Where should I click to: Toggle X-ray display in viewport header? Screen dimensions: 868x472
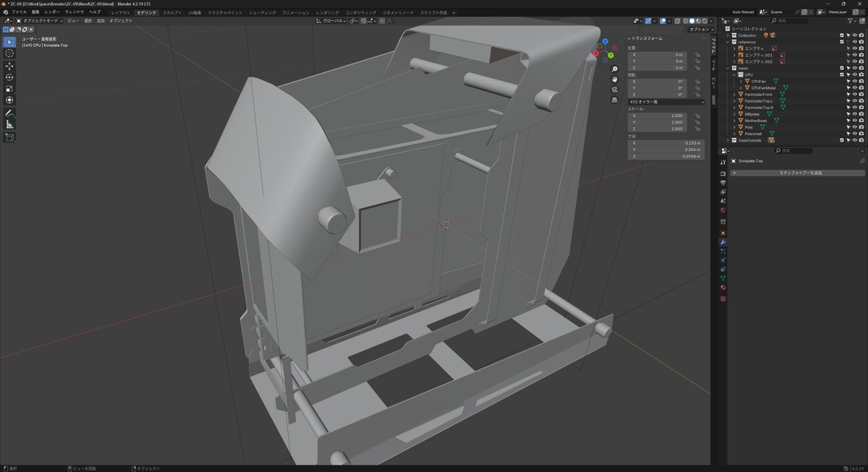tap(677, 21)
